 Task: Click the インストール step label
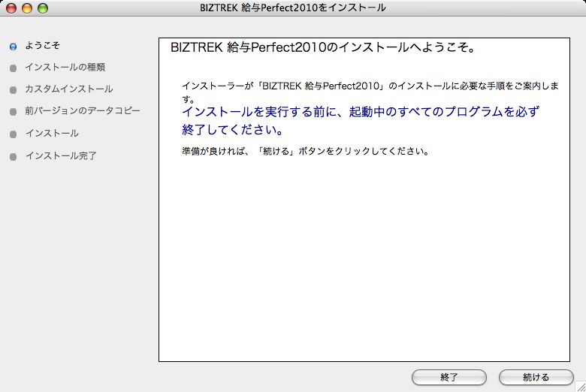pyautogui.click(x=52, y=133)
